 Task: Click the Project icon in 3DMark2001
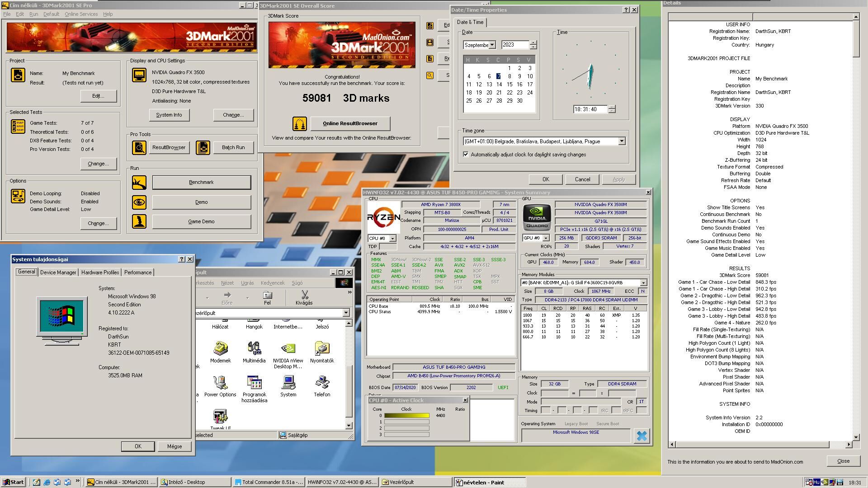[18, 75]
